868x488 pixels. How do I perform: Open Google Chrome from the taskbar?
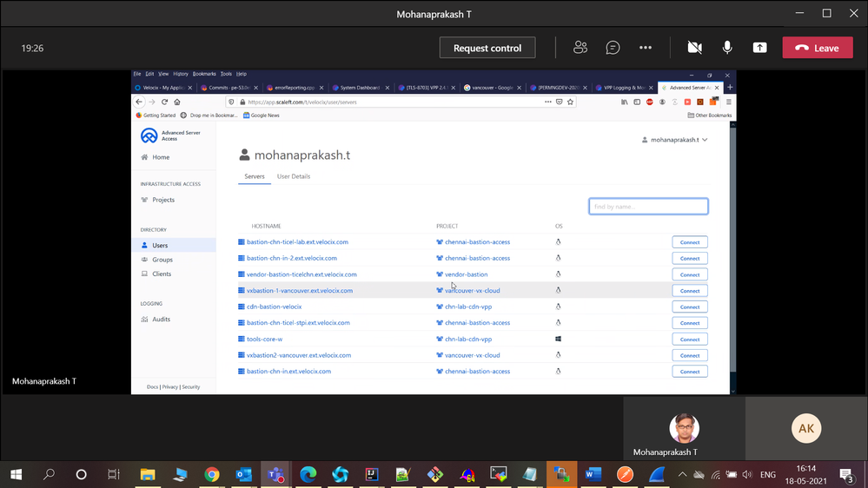click(211, 474)
